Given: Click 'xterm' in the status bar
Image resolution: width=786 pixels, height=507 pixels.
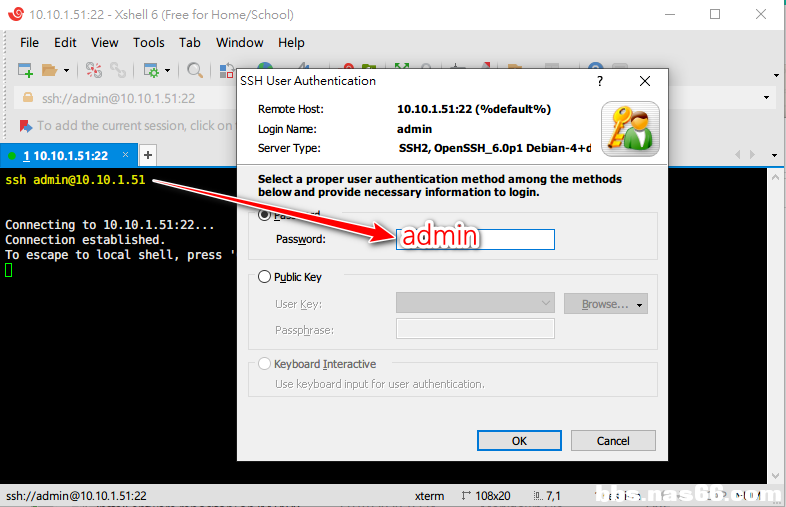Looking at the screenshot, I should pyautogui.click(x=429, y=496).
